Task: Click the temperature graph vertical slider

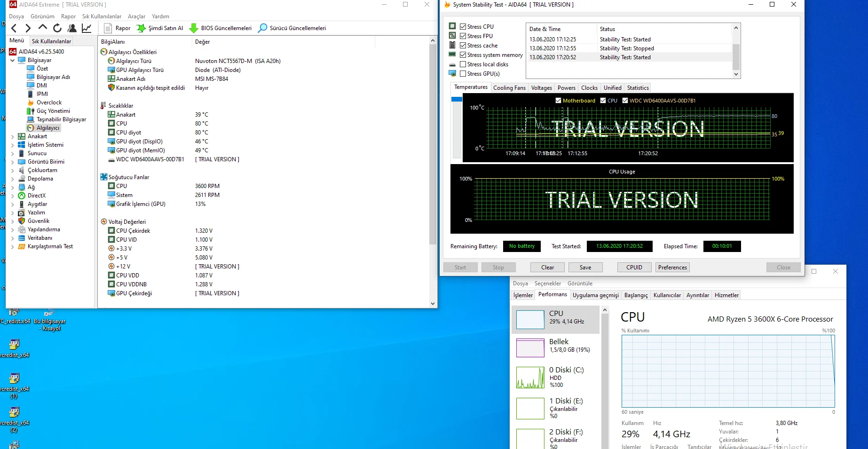Action: click(x=457, y=127)
